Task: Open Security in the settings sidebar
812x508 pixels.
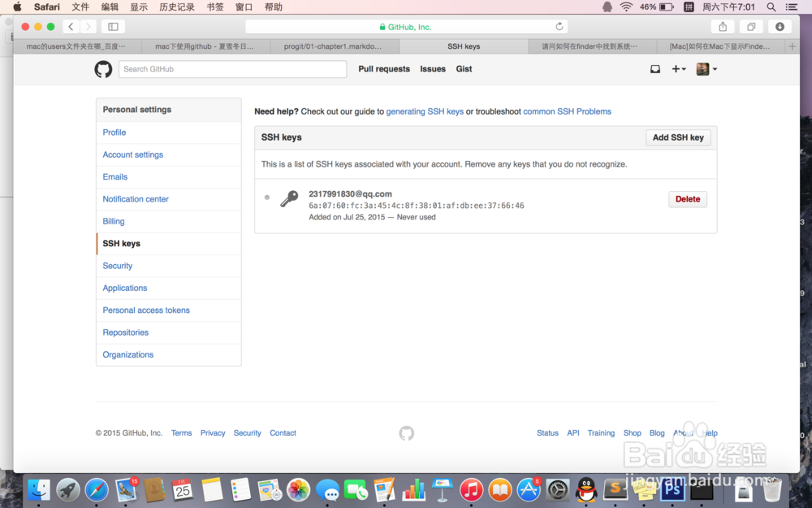Action: point(168,266)
